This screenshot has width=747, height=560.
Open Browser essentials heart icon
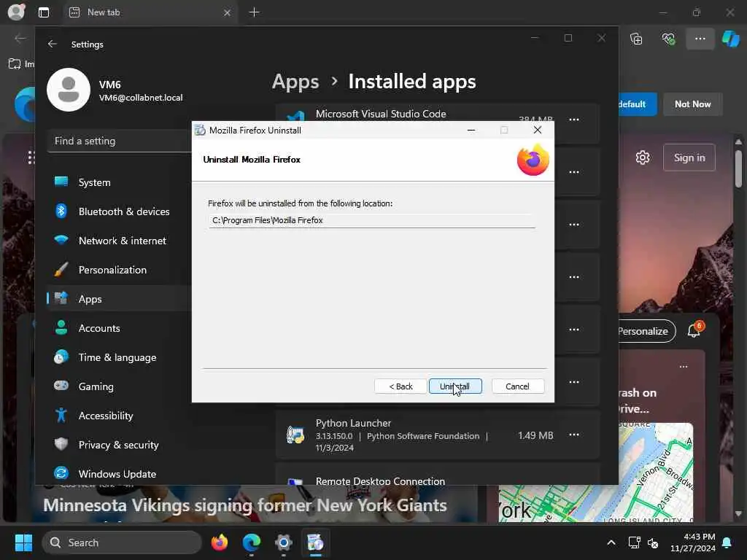point(668,39)
